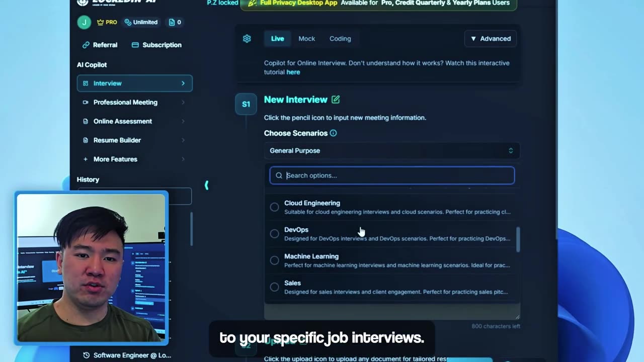Image resolution: width=644 pixels, height=362 pixels.
Task: Expand the Online Assessment chevron
Action: point(183,121)
